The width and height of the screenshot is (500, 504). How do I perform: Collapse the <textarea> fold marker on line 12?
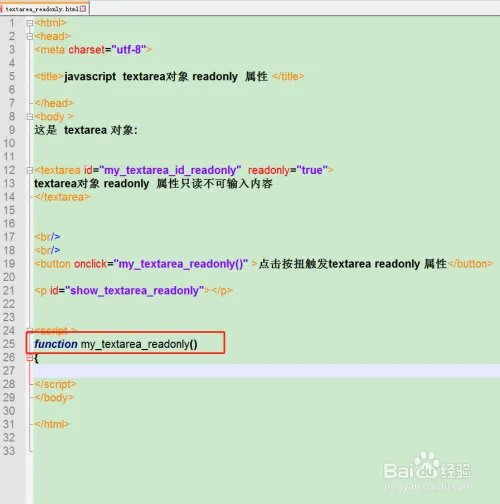[30, 170]
